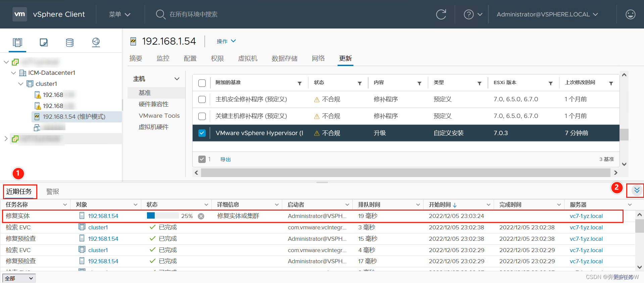Click the vm logo in the header
The height and width of the screenshot is (283, 644).
tap(20, 14)
